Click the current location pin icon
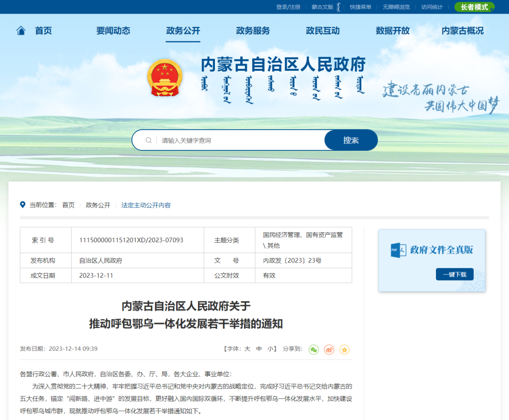 pos(23,205)
